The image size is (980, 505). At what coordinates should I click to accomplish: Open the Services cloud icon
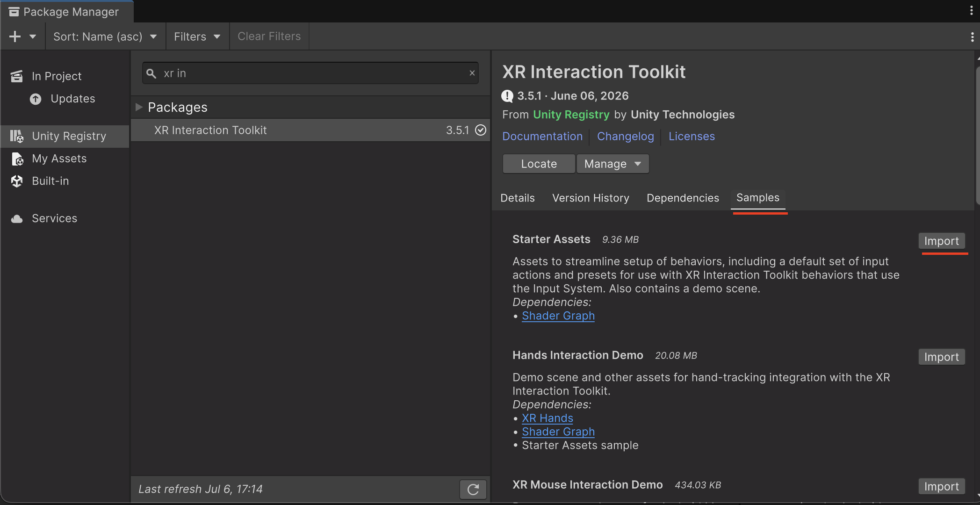coord(17,218)
